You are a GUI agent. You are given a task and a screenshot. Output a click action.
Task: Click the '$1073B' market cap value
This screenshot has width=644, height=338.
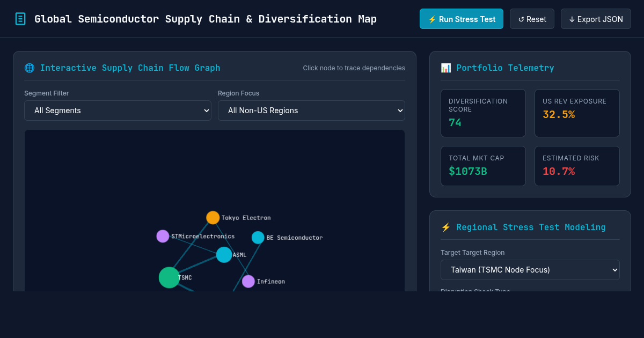[x=468, y=172]
